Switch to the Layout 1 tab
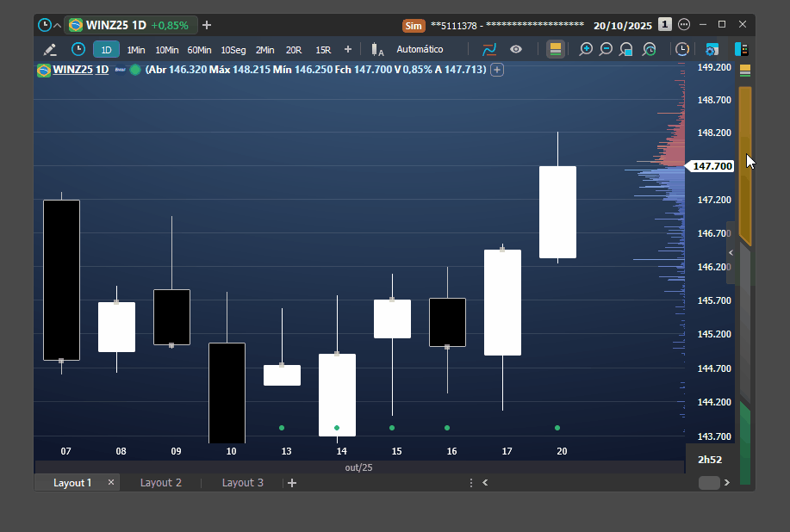790x532 pixels. point(72,483)
